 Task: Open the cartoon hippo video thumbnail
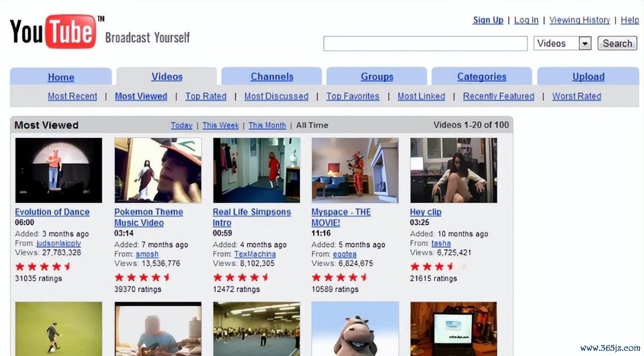click(355, 329)
